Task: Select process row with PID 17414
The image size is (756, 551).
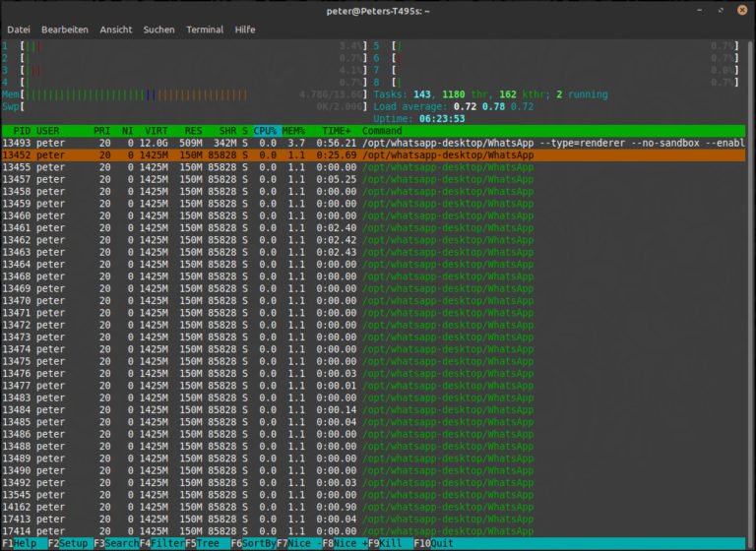Action: click(x=373, y=531)
